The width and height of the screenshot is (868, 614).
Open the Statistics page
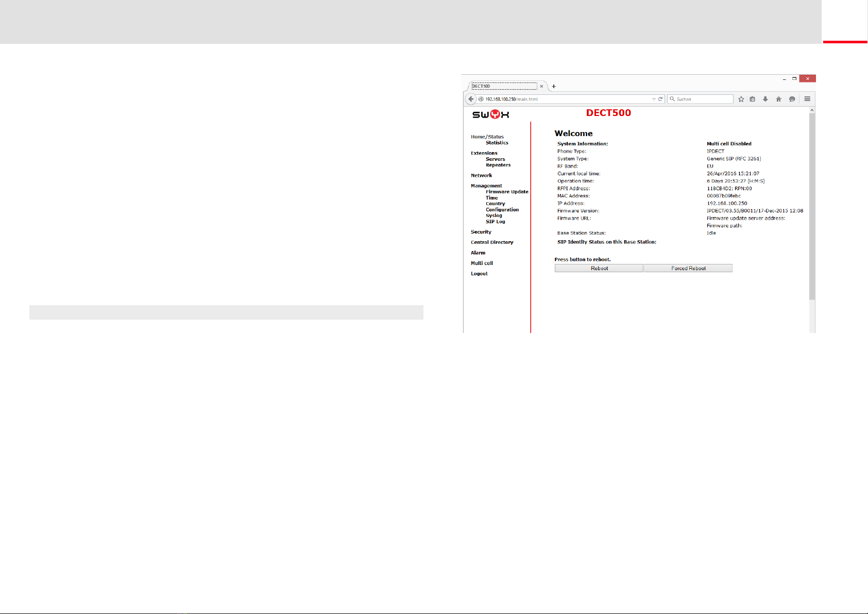[497, 143]
